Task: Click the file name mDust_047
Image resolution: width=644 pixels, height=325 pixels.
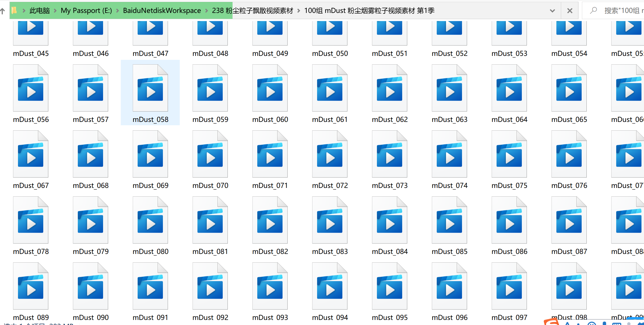Action: 151,53
